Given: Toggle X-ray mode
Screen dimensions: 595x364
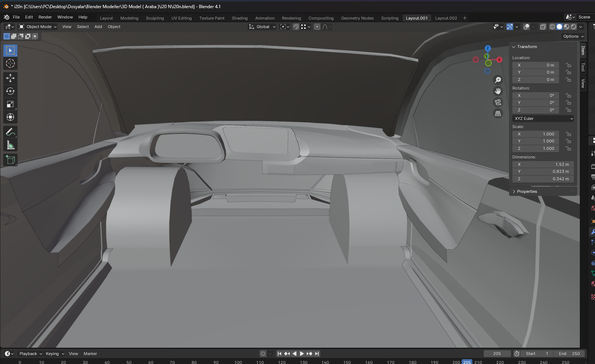Looking at the screenshot, I should coord(543,27).
